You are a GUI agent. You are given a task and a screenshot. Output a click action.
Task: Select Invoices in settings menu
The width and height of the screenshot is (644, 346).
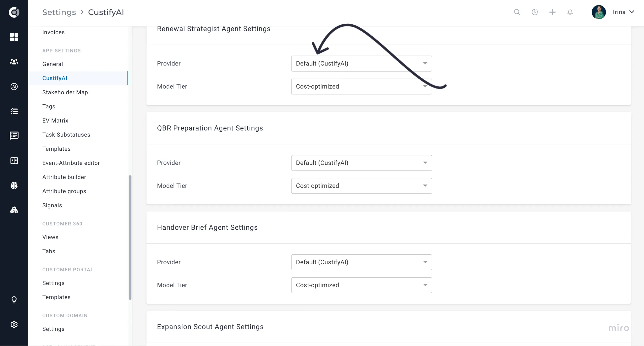54,32
